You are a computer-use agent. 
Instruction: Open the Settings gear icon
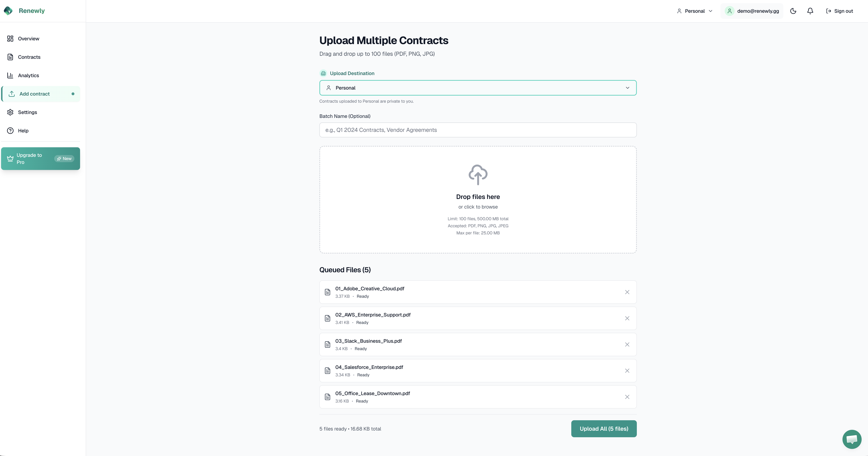[x=10, y=112]
